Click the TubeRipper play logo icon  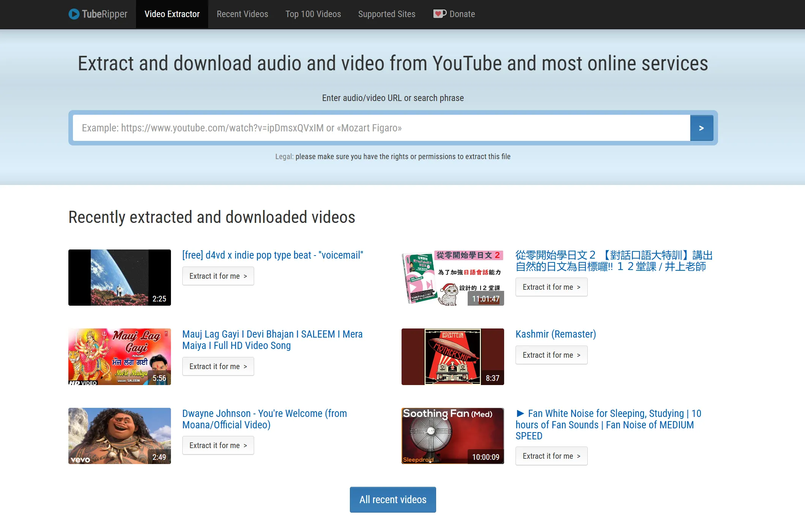(74, 14)
